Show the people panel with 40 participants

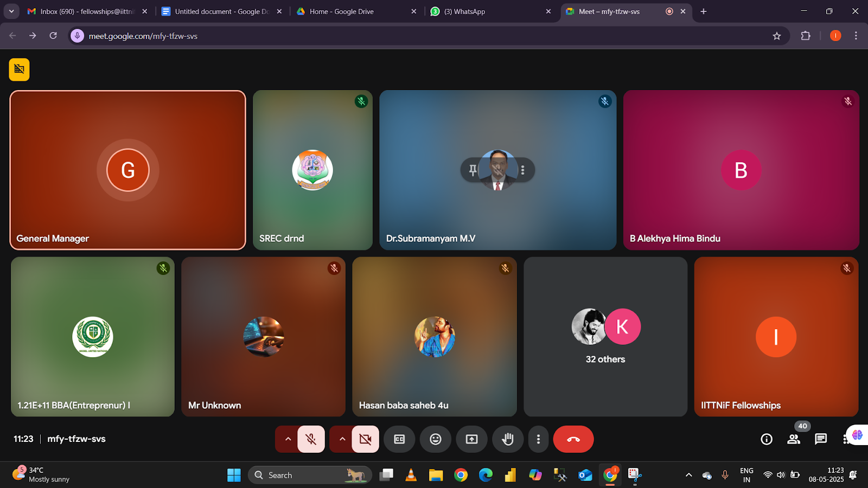point(794,439)
